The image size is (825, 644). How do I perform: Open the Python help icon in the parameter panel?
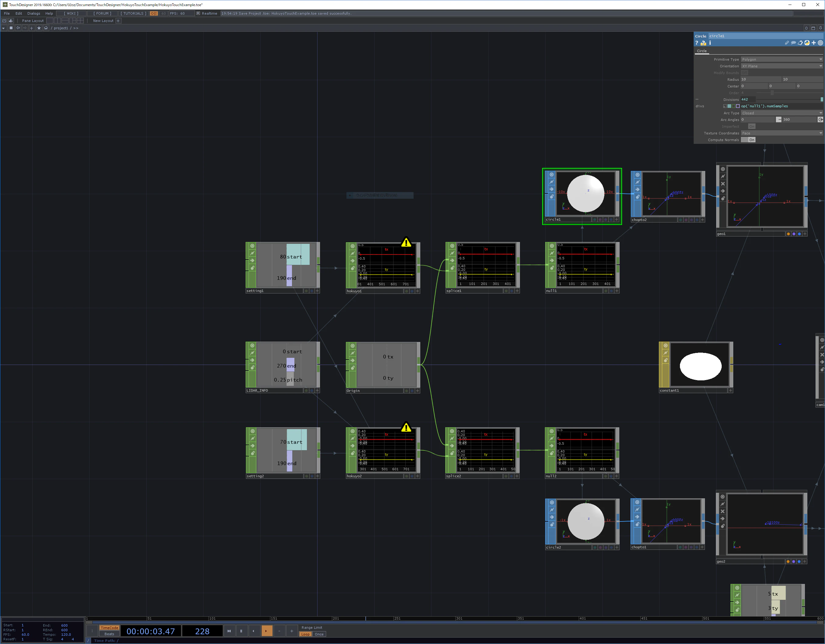coord(703,43)
